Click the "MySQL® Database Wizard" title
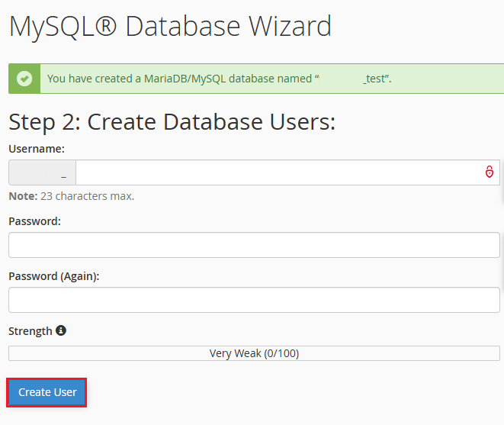504x425 pixels. tap(170, 27)
